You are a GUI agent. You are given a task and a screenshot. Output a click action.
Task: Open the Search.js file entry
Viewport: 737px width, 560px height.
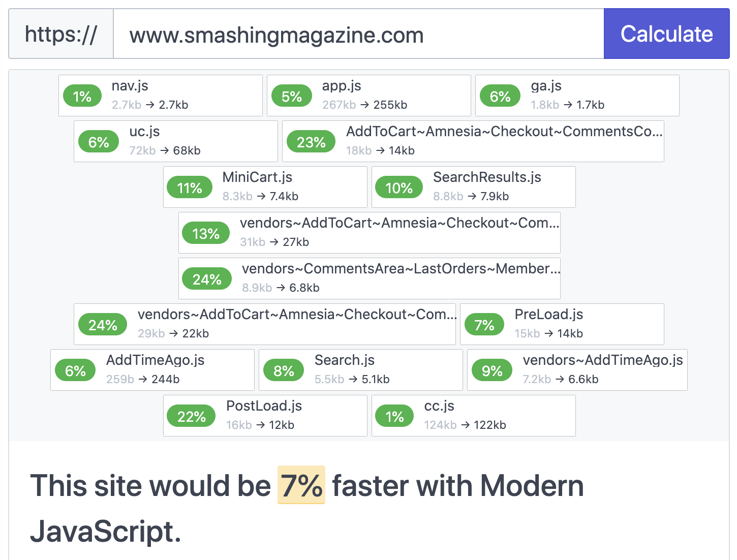point(361,370)
